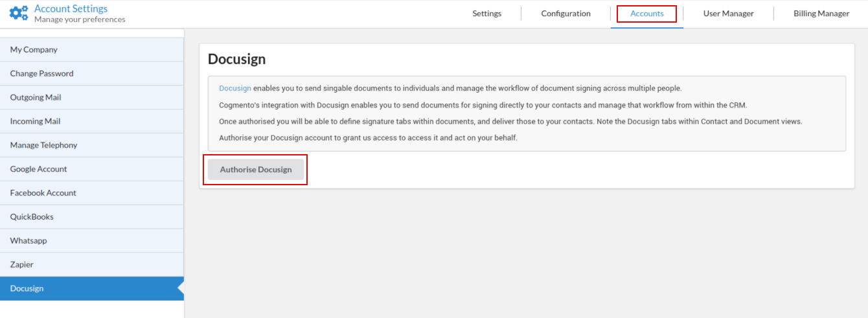Open Outgoing Mail settings
The image size is (868, 318).
(36, 98)
